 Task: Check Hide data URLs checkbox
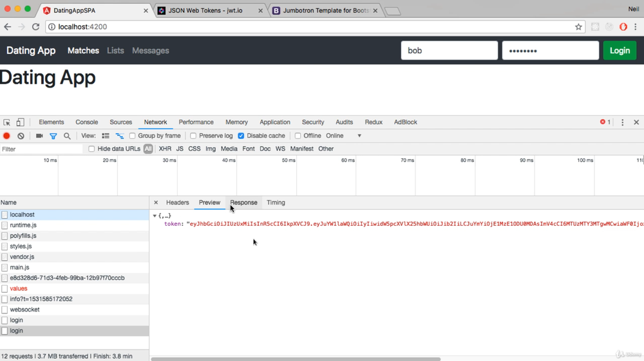point(91,149)
